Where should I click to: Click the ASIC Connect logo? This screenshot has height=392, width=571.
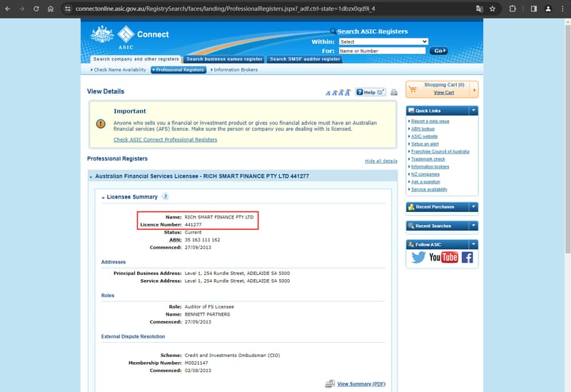(130, 37)
